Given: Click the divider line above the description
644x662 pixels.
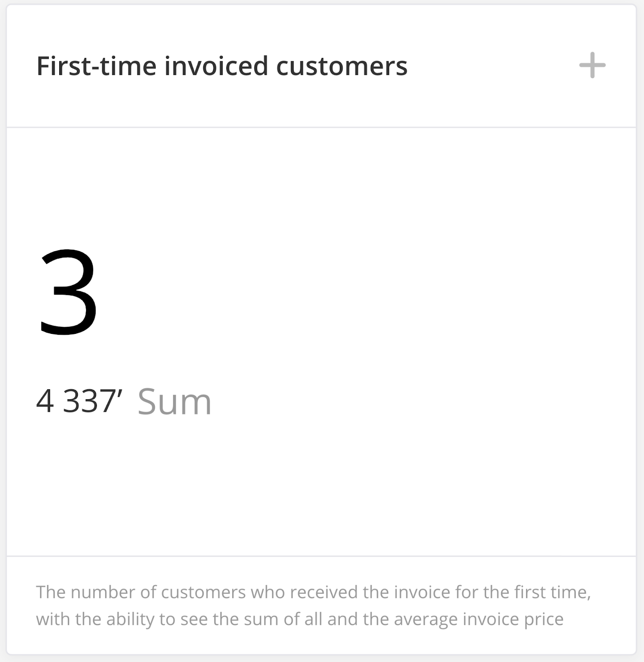Looking at the screenshot, I should tap(321, 556).
